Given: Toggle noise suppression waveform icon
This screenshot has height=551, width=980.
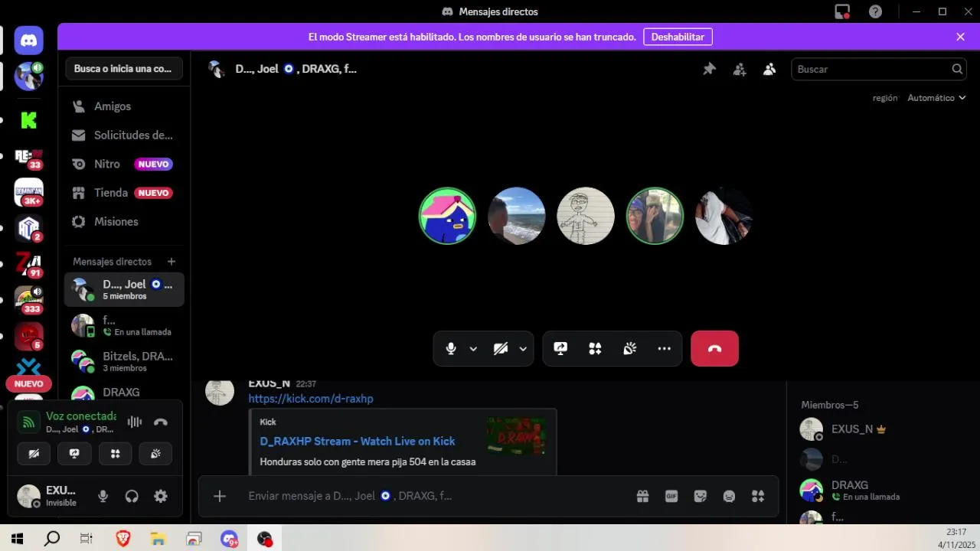Looking at the screenshot, I should pos(135,422).
